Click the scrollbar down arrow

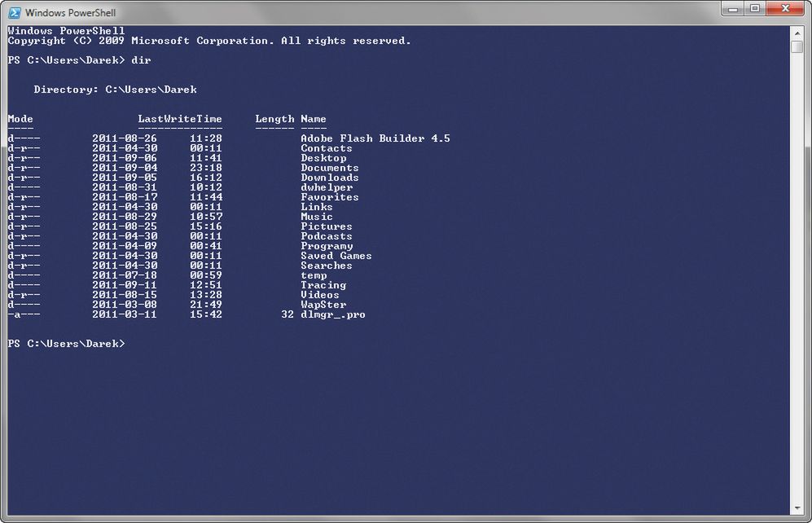pyautogui.click(x=797, y=508)
